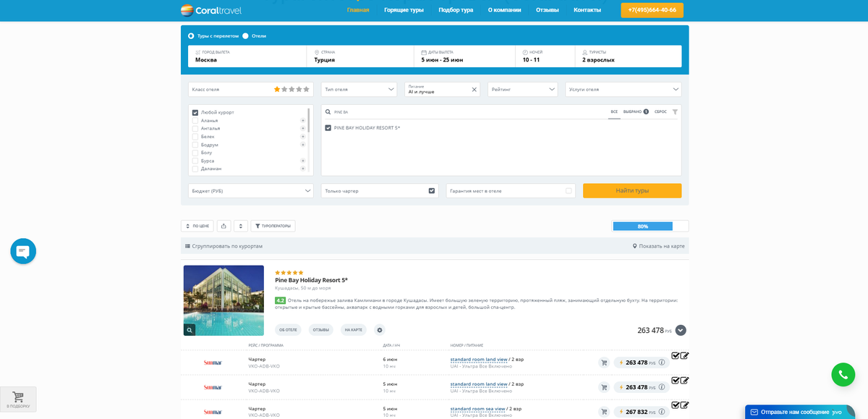The image size is (868, 419).
Task: Open the 'Город вылета' Москва selector
Action: pyautogui.click(x=247, y=56)
